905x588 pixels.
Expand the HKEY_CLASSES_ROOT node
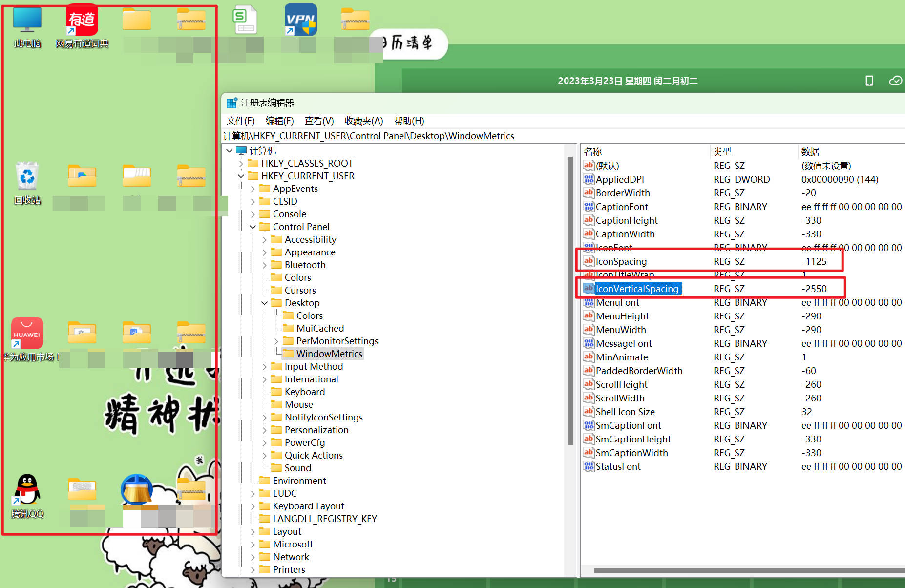tap(241, 163)
